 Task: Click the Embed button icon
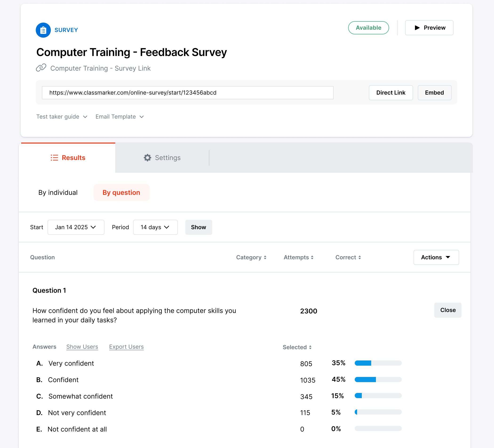tap(435, 92)
